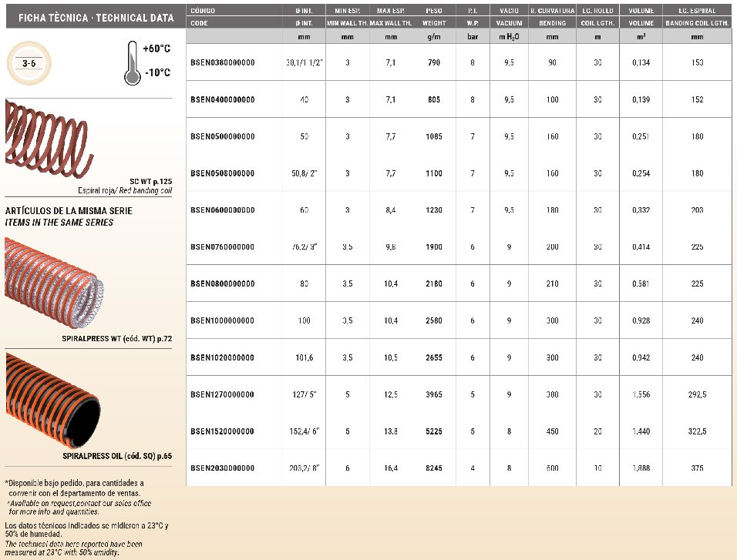
Task: Click the 8245 weight value
Action: [x=434, y=468]
